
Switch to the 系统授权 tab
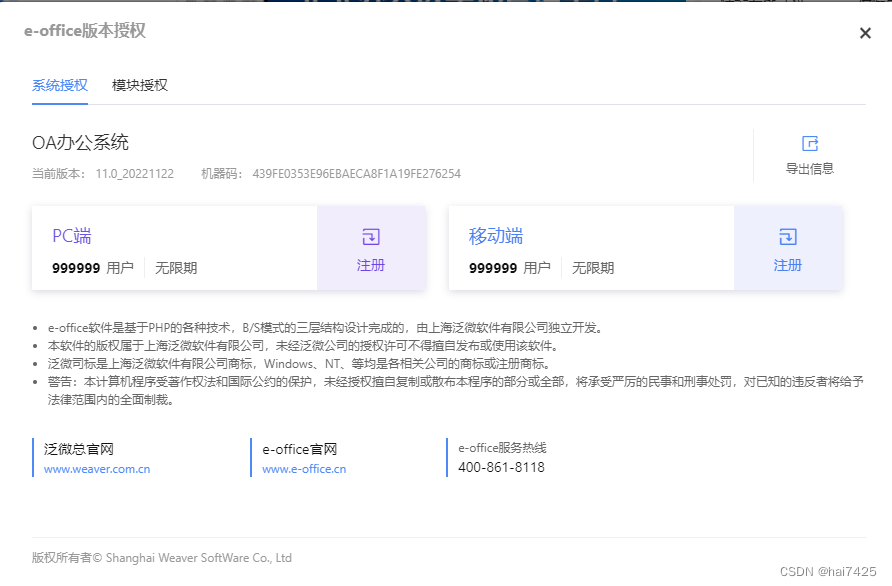click(x=59, y=85)
